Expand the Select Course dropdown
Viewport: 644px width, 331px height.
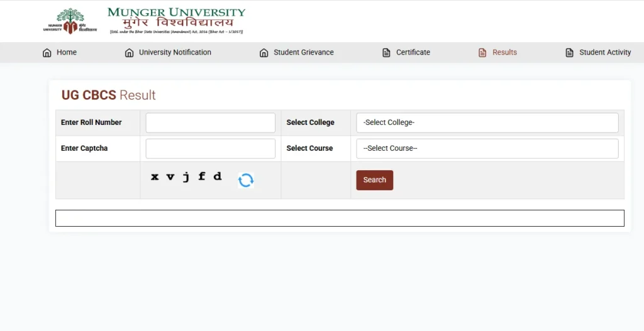[487, 148]
